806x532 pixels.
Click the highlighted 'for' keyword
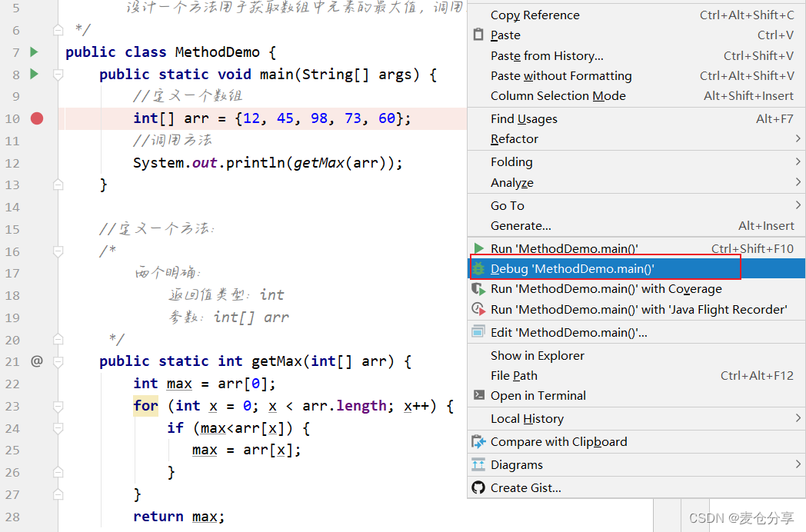[145, 406]
